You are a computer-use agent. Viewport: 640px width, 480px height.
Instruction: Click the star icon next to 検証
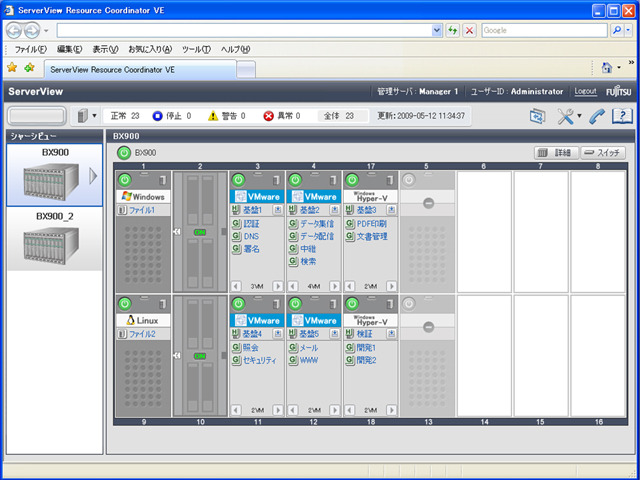391,333
